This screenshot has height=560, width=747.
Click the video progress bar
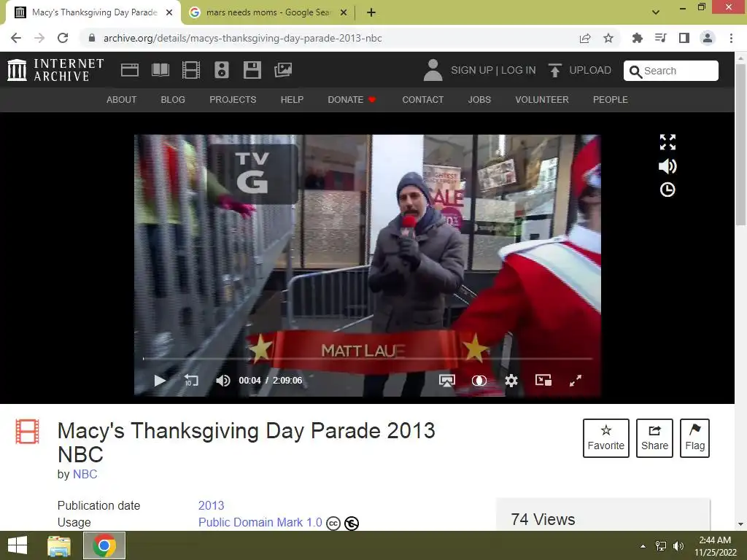click(x=368, y=358)
